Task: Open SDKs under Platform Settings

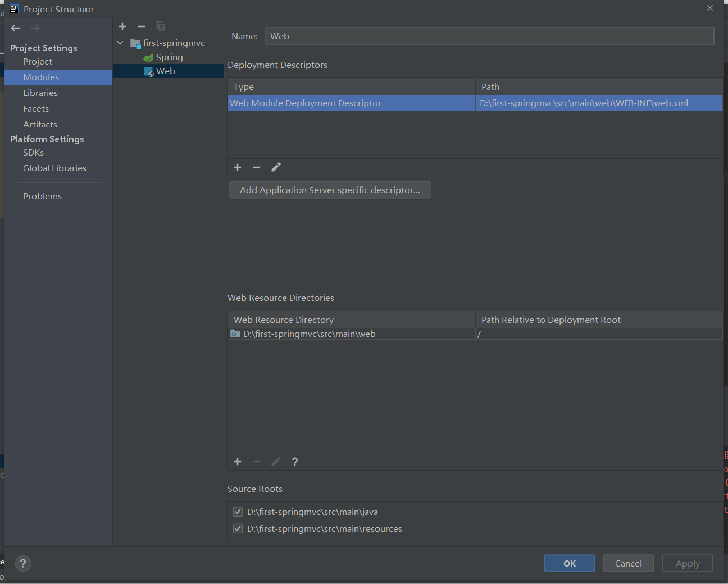Action: [33, 153]
